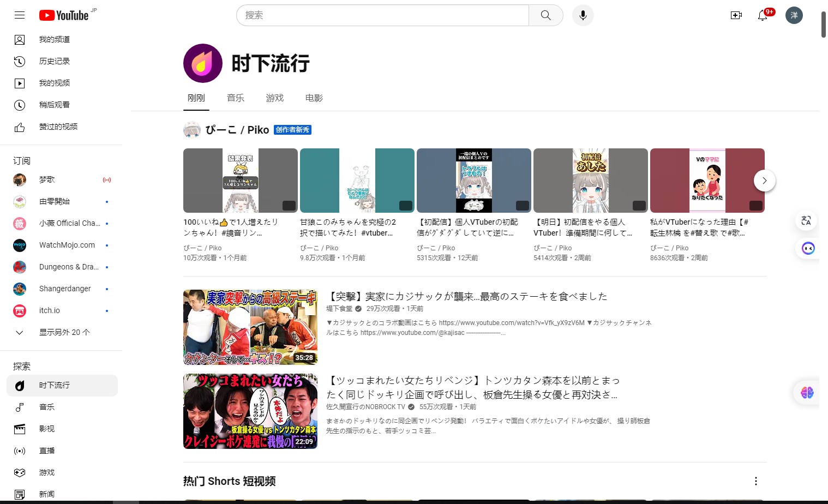The height and width of the screenshot is (504, 828).
Task: Play the 35:28 steak video thumbnail
Action: pos(250,327)
